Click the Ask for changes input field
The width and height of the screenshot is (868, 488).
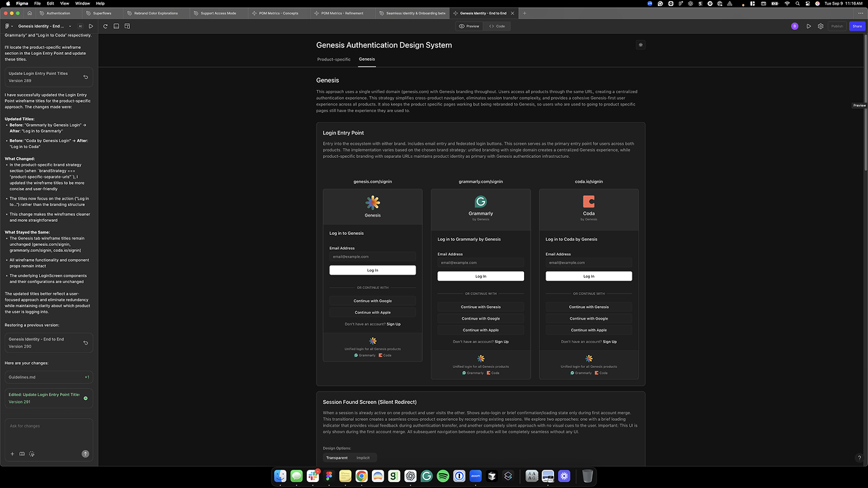point(49,426)
